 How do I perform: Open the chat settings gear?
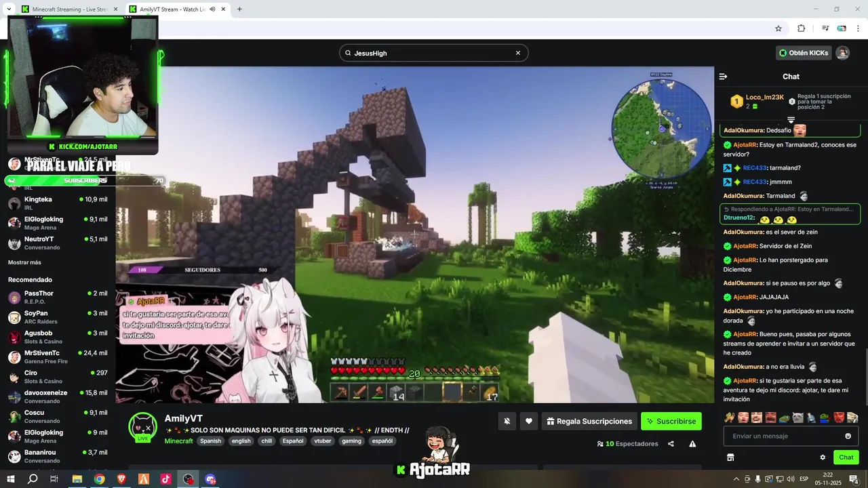click(x=823, y=457)
